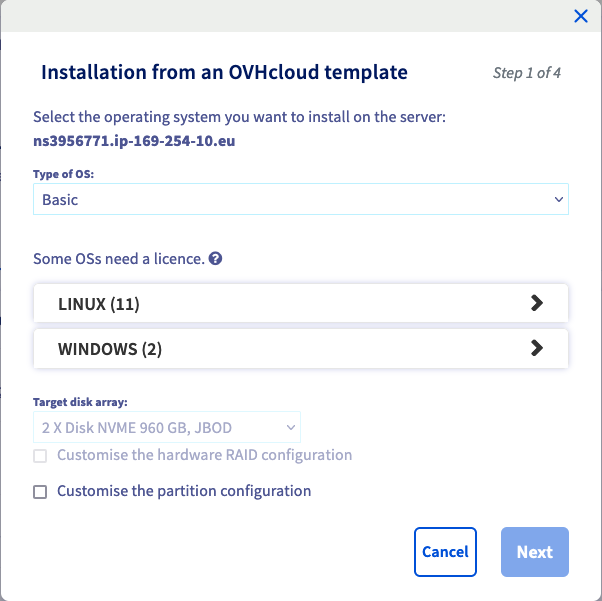
Task: Tick the hardware RAID configuration checkbox box
Action: [x=40, y=456]
